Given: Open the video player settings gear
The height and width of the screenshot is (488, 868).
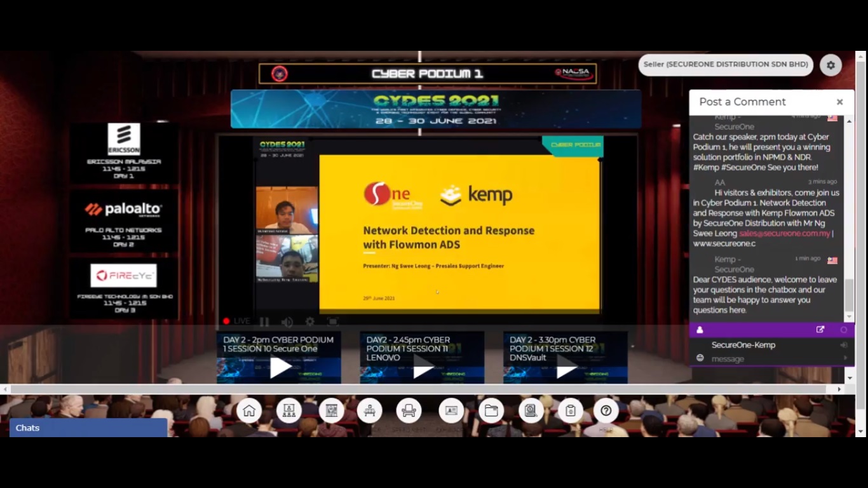Looking at the screenshot, I should click(310, 322).
